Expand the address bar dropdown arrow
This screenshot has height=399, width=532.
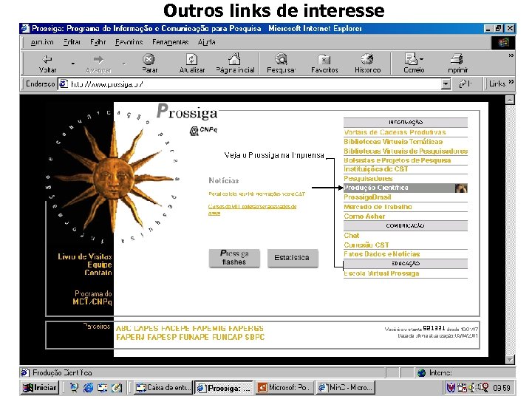pos(446,83)
